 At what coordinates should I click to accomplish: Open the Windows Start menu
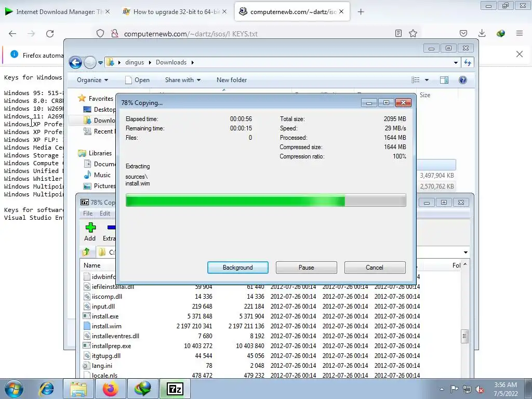pos(14,389)
